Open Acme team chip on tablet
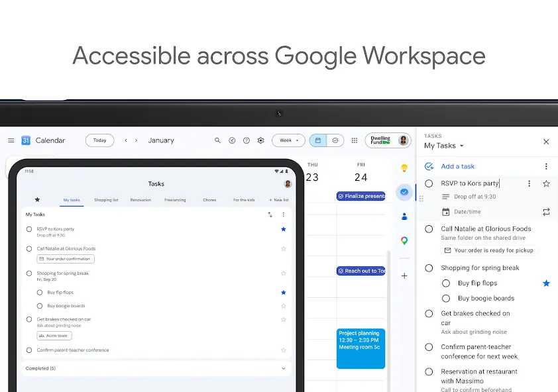This screenshot has width=558, height=392. tap(54, 336)
